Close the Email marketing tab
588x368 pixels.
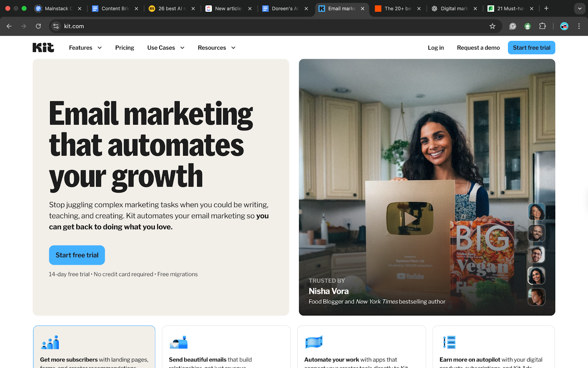click(x=362, y=8)
